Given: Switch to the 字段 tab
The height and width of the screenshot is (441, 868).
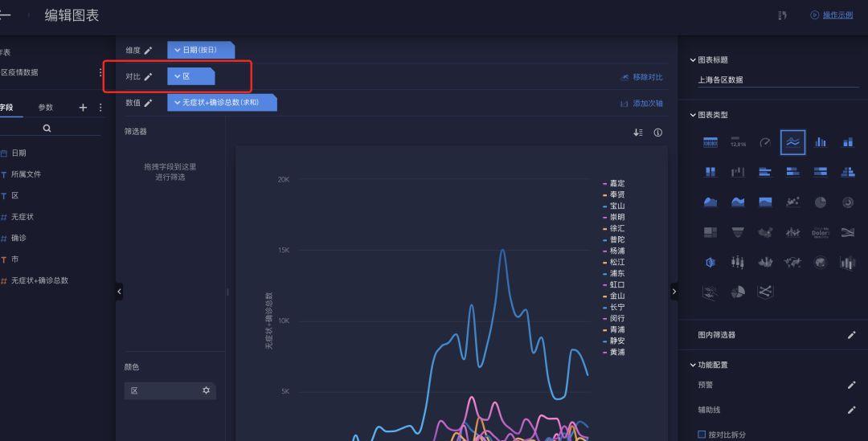Looking at the screenshot, I should click(6, 108).
